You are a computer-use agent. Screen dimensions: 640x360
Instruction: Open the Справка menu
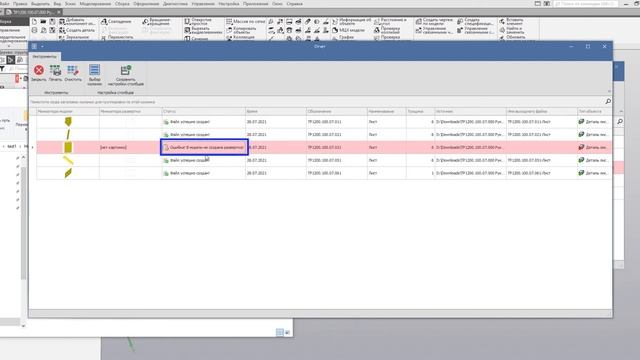294,4
